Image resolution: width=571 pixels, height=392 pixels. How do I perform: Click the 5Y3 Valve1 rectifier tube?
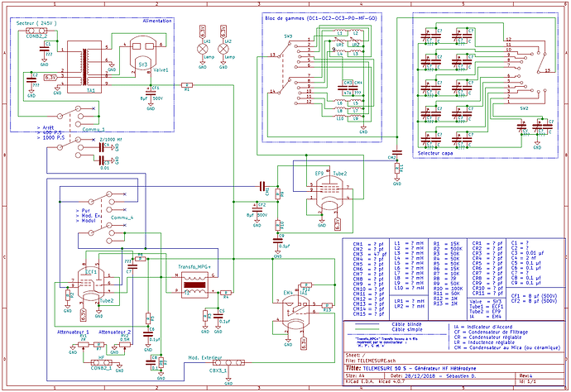point(143,58)
